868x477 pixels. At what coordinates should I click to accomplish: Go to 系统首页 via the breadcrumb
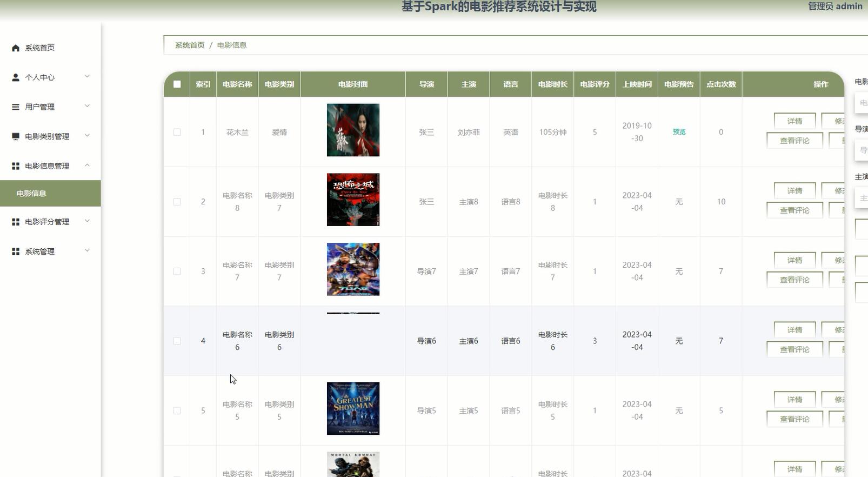tap(190, 45)
